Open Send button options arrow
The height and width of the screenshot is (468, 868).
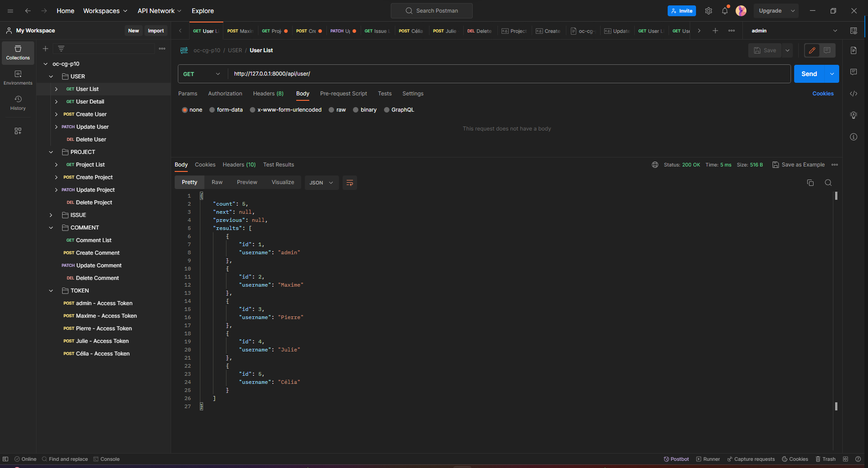(x=832, y=74)
